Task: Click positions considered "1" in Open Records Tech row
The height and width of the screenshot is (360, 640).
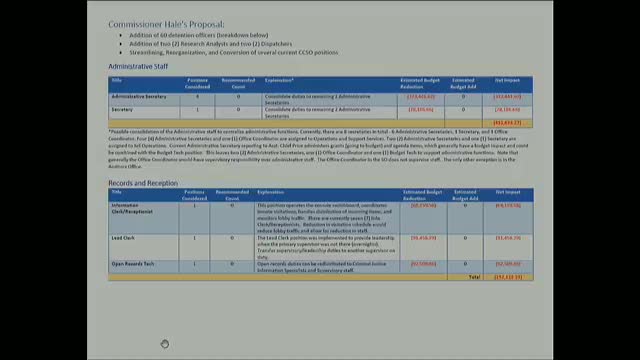Action: tap(195, 264)
